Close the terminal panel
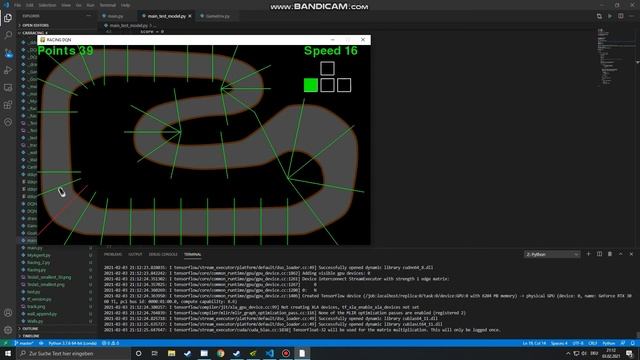The image size is (640, 360). 631,254
